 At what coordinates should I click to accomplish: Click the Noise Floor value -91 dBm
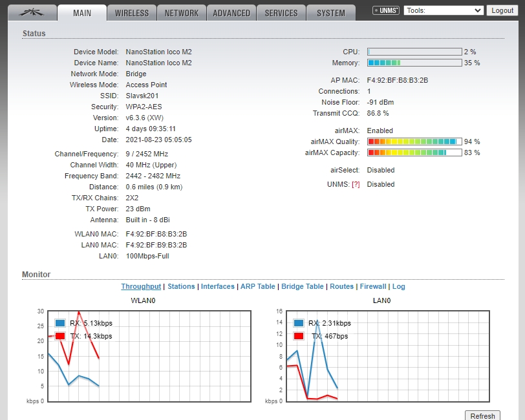tap(380, 102)
